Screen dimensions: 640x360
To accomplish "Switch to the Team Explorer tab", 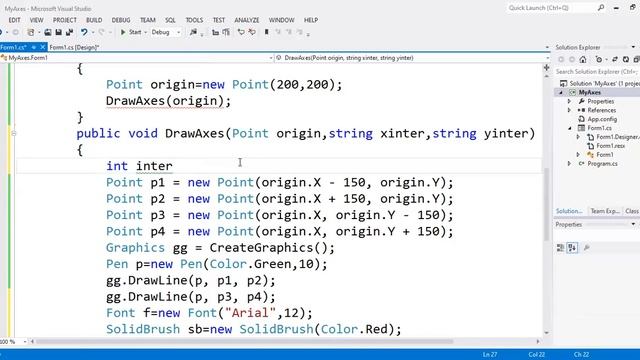I will click(605, 211).
